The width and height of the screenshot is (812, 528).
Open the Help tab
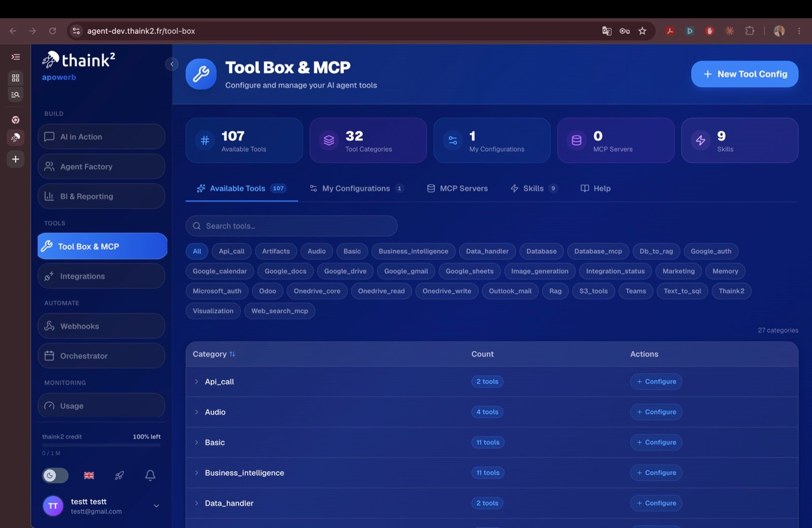coord(595,188)
